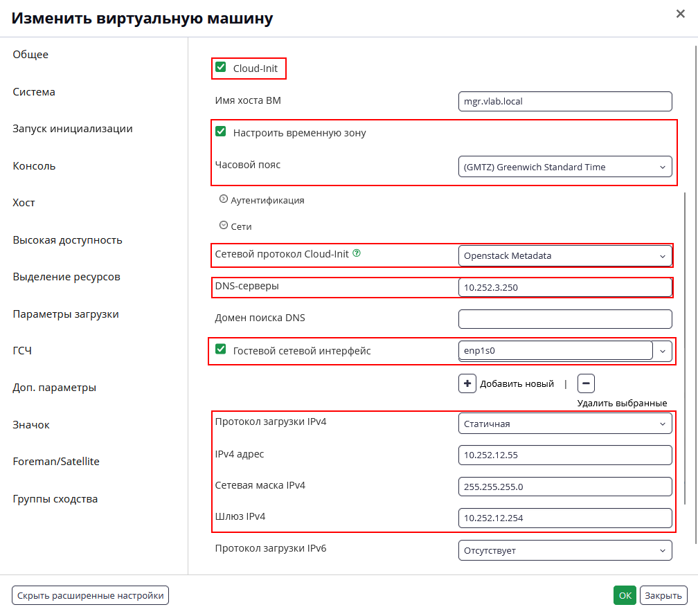Viewport: 698px width, 616px height.
Task: Toggle Настроить временную зону checkbox
Action: click(221, 132)
